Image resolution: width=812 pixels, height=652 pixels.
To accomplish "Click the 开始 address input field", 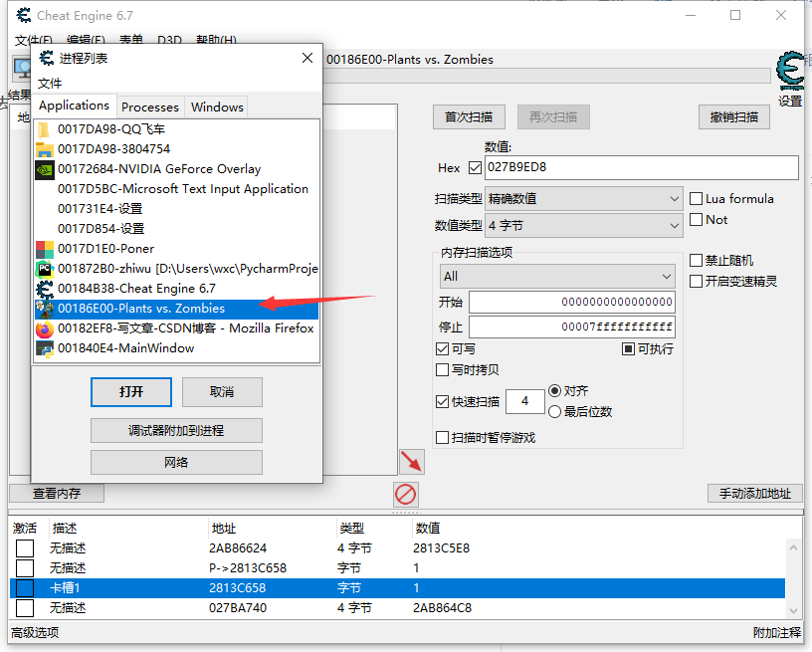I will point(572,303).
